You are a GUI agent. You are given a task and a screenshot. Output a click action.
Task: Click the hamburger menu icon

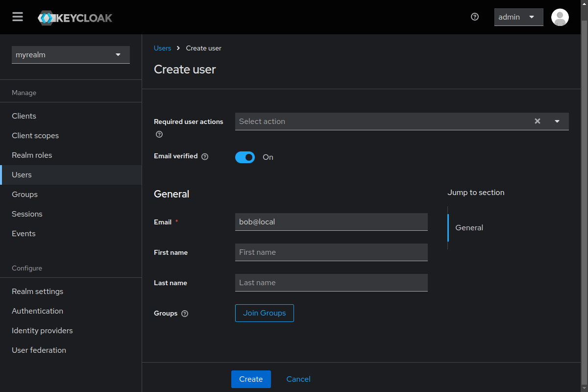pos(18,17)
